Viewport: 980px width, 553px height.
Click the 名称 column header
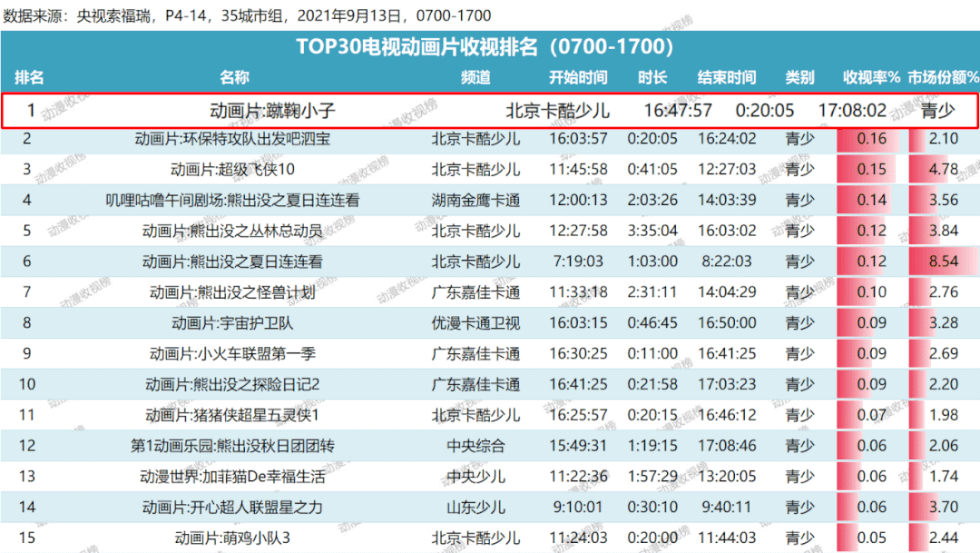(234, 77)
